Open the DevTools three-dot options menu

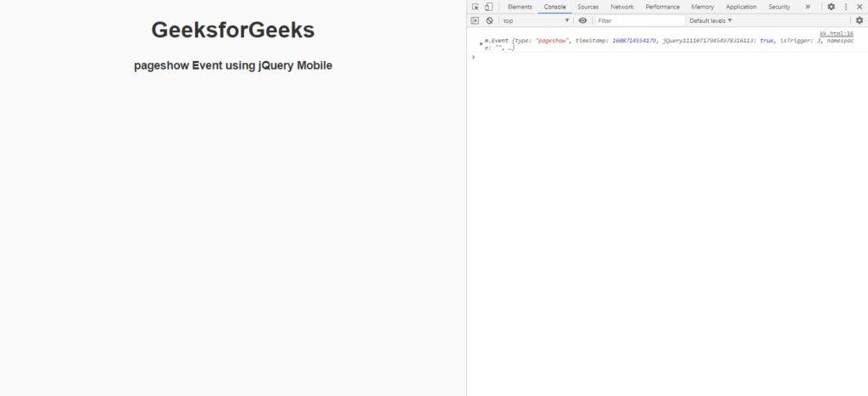(845, 7)
